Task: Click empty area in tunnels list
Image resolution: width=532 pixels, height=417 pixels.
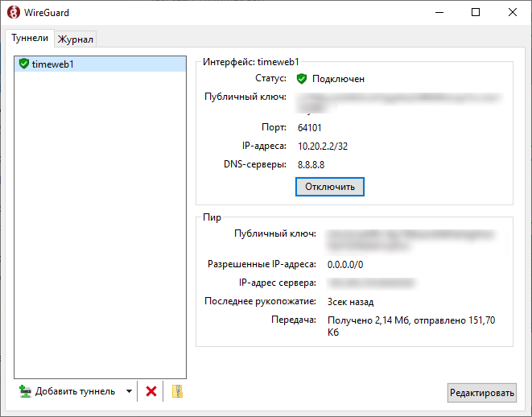Action: 101,225
